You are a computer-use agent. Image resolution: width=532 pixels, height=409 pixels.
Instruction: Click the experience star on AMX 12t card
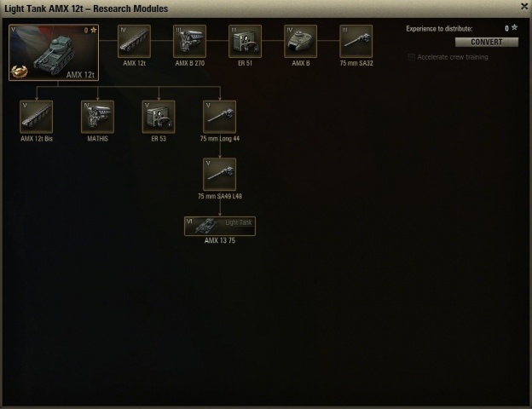93,30
